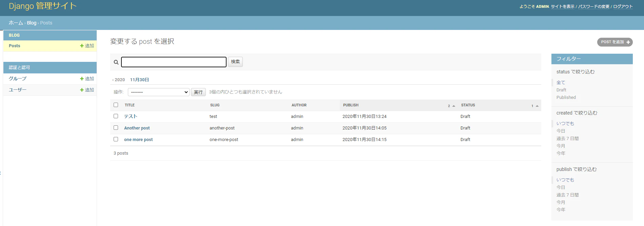Click the sort arrow in PUBLISH column
The width and height of the screenshot is (644, 226).
pyautogui.click(x=454, y=106)
